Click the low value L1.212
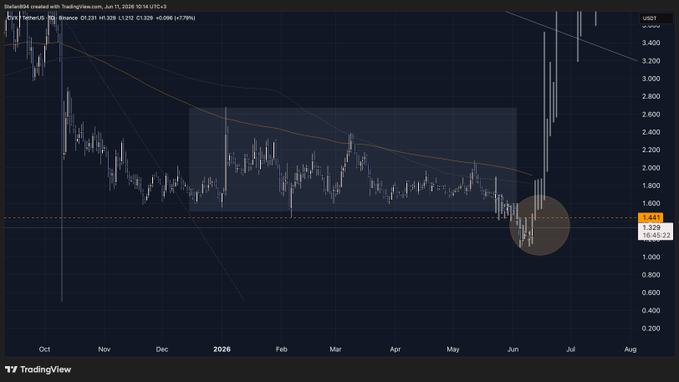The height and width of the screenshot is (382, 679). [126, 18]
